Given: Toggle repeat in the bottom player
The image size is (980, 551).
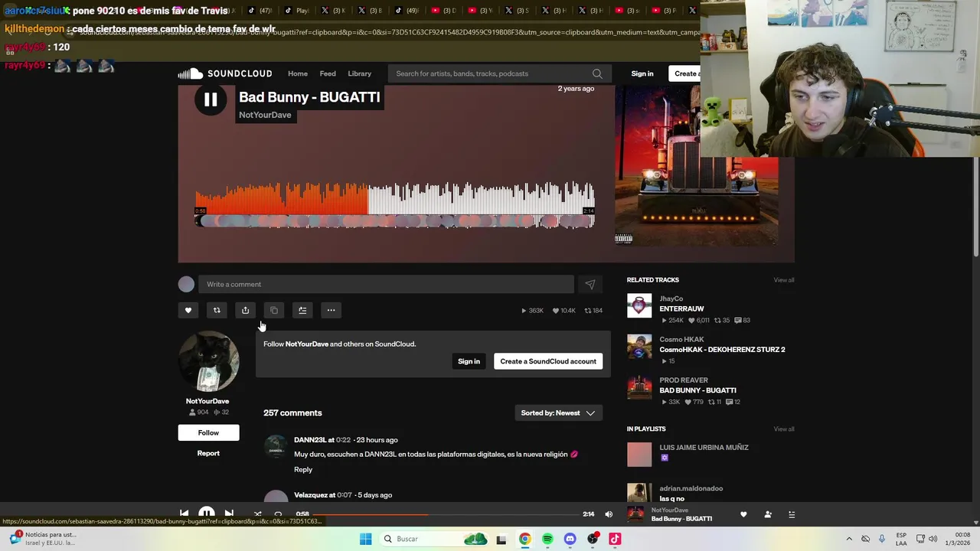Looking at the screenshot, I should [278, 514].
